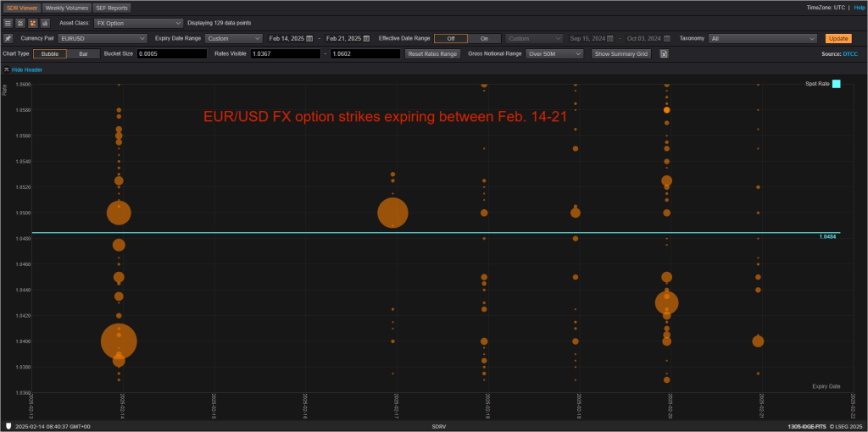This screenshot has height=432, width=868.
Task: Open the Asset Class dropdown
Action: tap(138, 23)
